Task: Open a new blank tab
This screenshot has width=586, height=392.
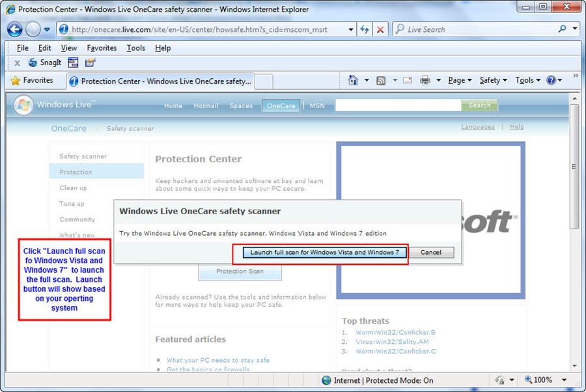Action: tap(264, 81)
